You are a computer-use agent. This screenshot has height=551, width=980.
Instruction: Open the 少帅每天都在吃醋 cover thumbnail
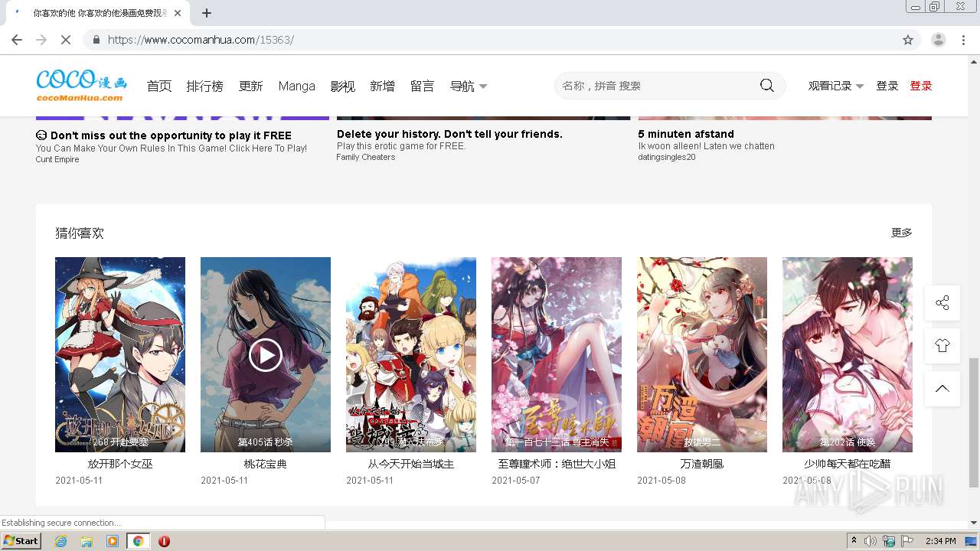tap(848, 354)
